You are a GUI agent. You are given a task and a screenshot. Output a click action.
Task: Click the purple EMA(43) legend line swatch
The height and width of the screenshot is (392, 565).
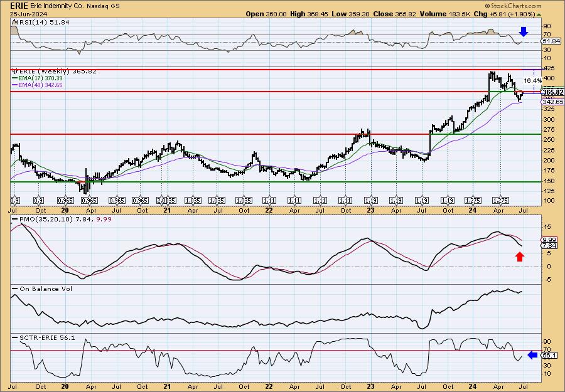click(x=15, y=85)
